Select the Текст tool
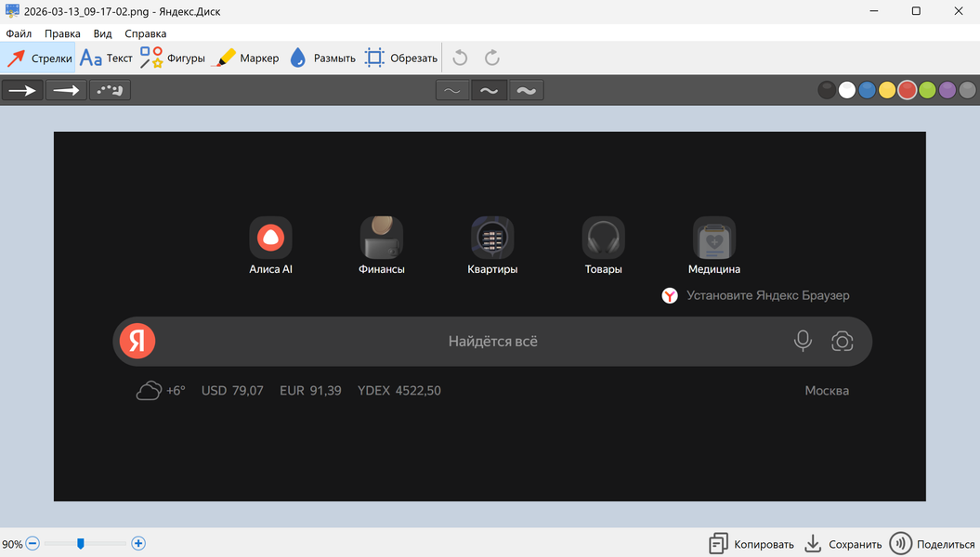This screenshot has height=557, width=980. pyautogui.click(x=106, y=58)
